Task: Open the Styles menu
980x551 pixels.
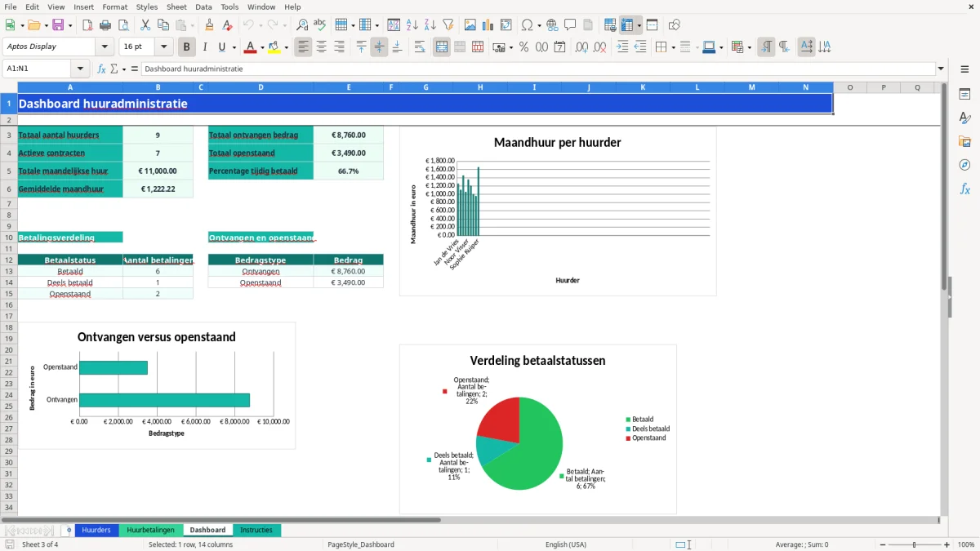Action: coord(147,7)
